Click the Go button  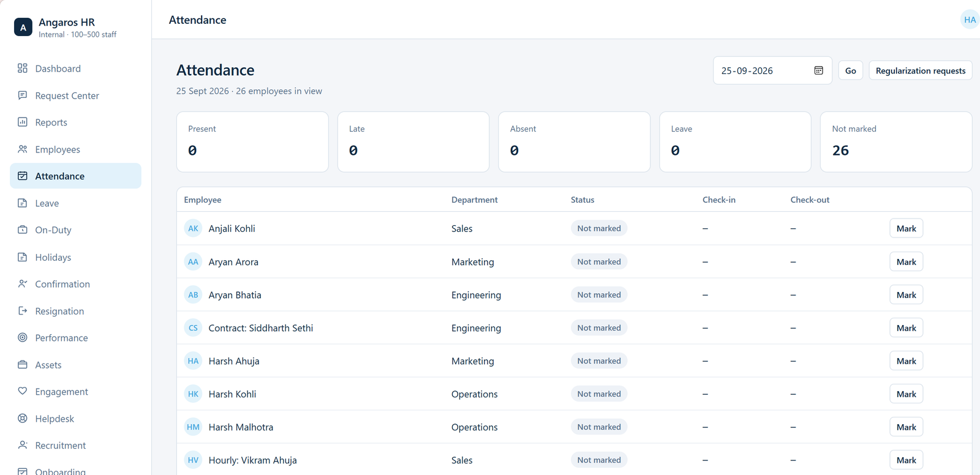850,70
